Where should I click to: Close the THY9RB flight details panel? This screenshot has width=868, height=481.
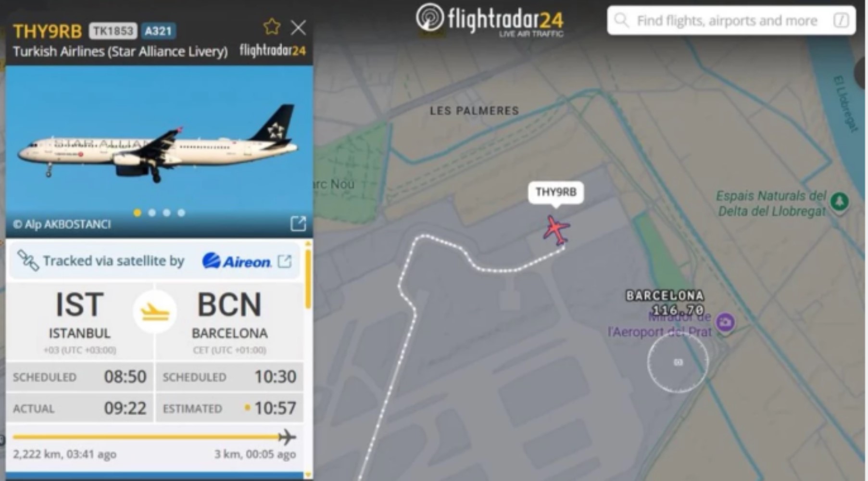click(x=298, y=28)
